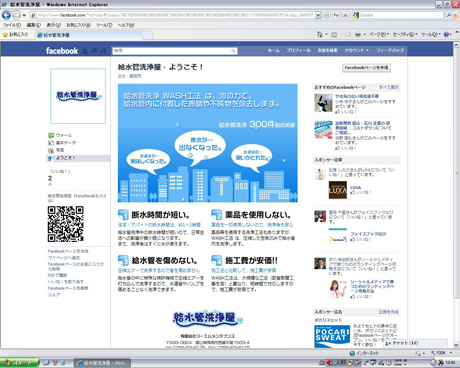Click the notifications globe icon on Facebook

(103, 51)
